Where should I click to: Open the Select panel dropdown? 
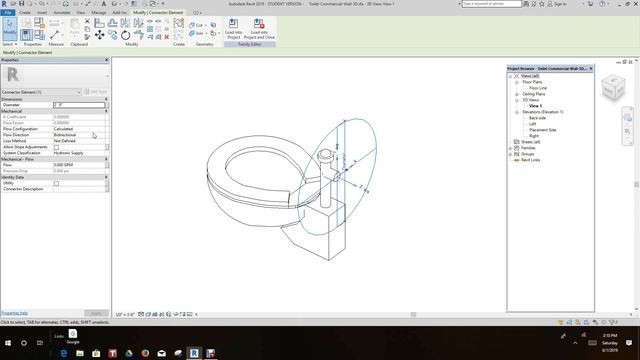click(x=10, y=44)
